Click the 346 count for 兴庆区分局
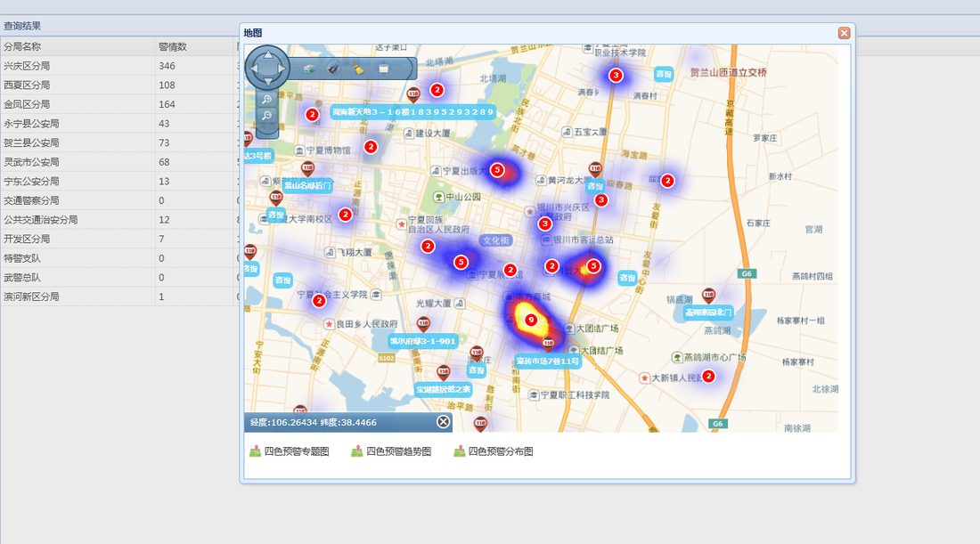The image size is (980, 544). pos(167,66)
